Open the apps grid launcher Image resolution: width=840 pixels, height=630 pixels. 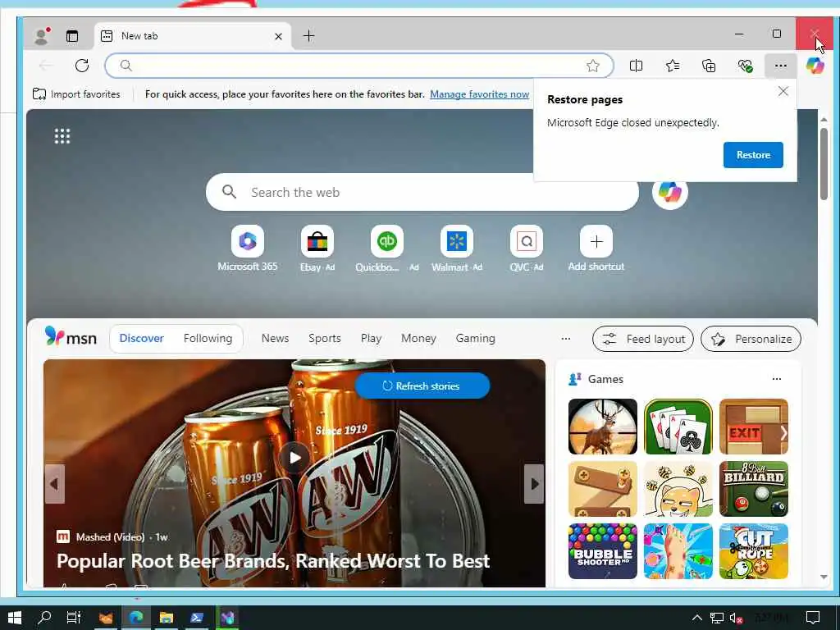(x=62, y=136)
